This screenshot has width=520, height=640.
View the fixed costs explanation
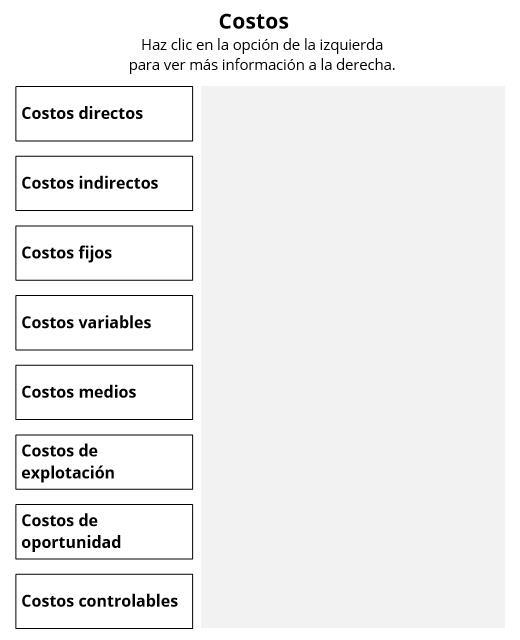pos(104,253)
